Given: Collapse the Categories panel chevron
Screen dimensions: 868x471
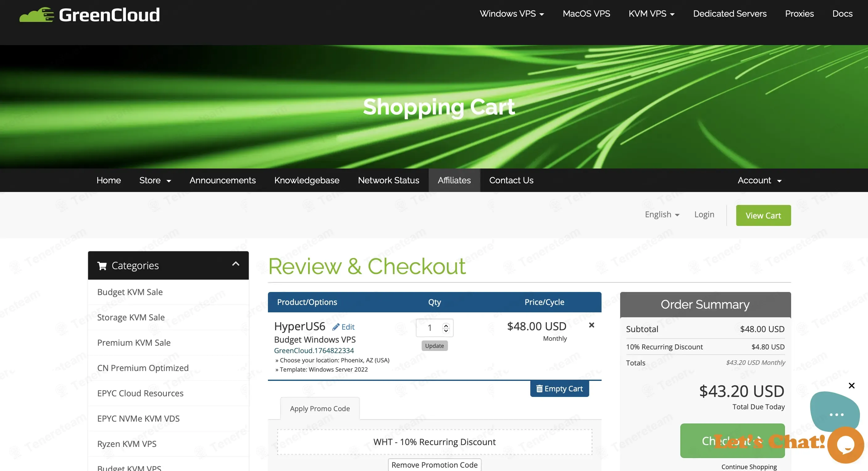Looking at the screenshot, I should (x=236, y=264).
